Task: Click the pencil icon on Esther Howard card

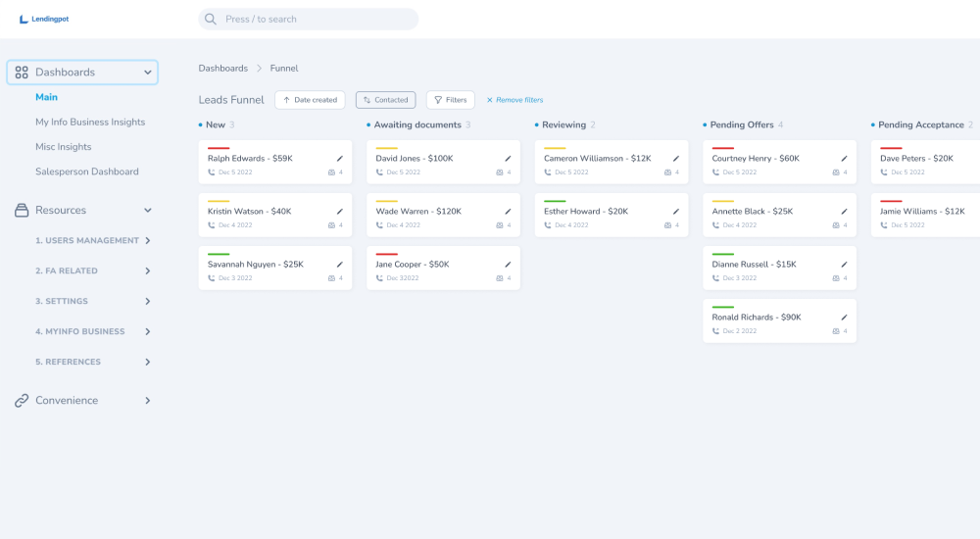Action: 676,211
